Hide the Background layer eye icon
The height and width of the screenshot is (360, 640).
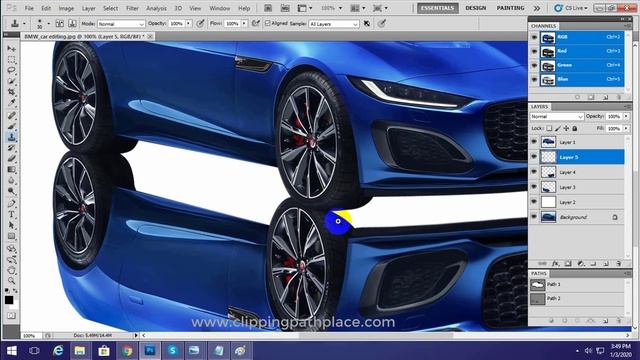click(534, 217)
